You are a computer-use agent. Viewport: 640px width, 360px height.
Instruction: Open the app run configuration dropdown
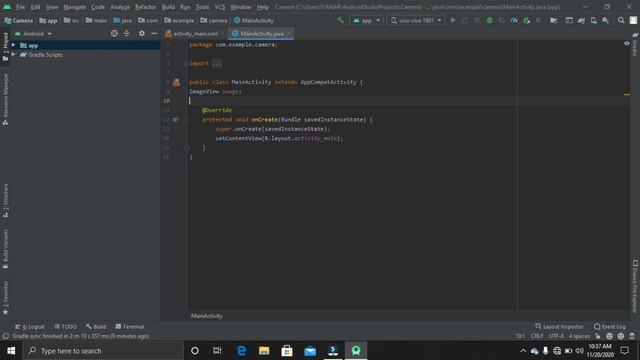point(366,20)
